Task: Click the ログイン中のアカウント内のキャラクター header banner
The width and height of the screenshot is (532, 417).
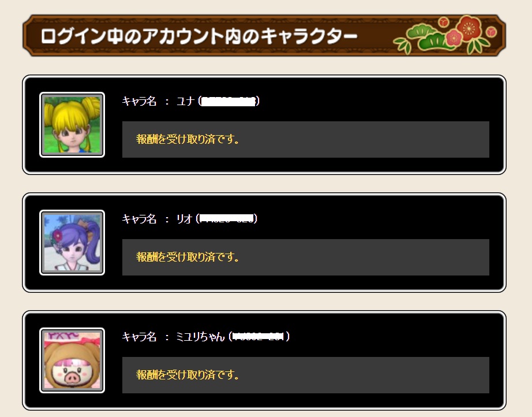Action: click(264, 35)
